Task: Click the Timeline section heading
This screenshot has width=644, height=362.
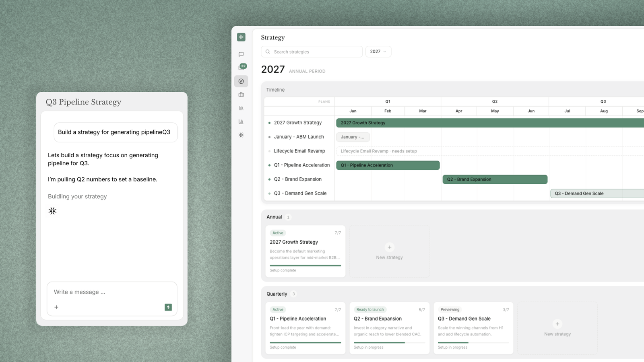Action: point(275,90)
